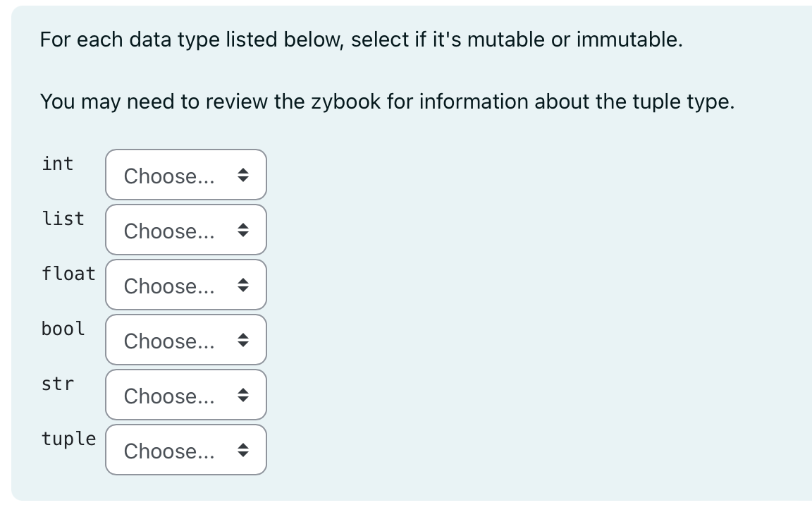Open the float data type dropdown
812x505 pixels.
coord(186,285)
